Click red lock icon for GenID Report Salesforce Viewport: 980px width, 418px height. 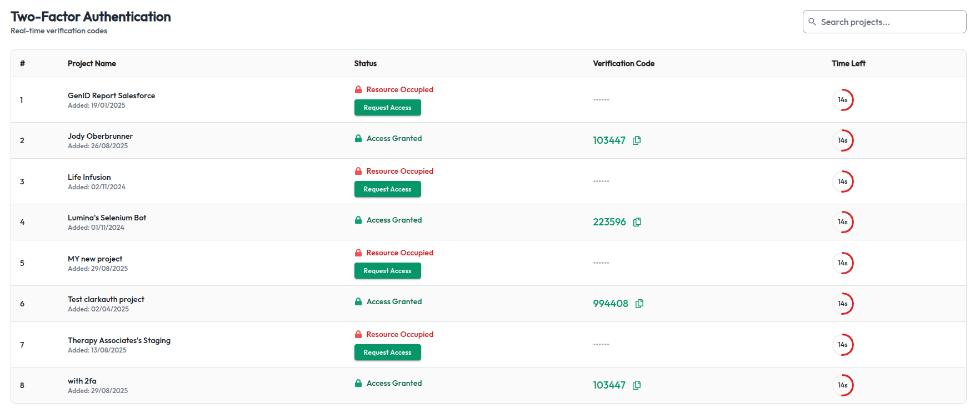coord(358,89)
